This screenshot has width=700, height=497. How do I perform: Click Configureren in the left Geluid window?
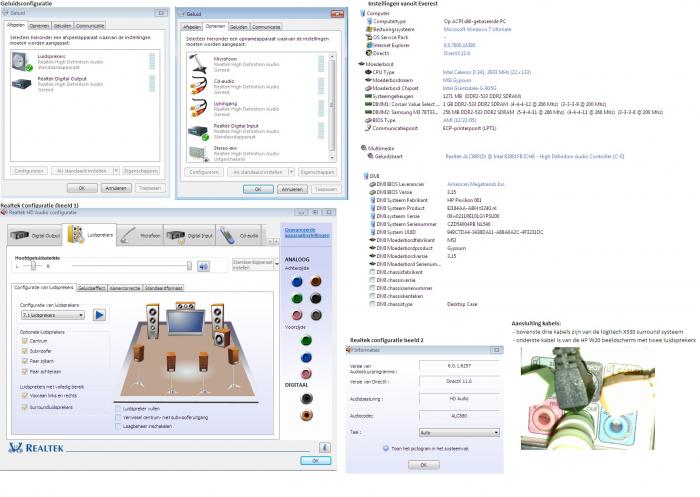click(x=29, y=171)
